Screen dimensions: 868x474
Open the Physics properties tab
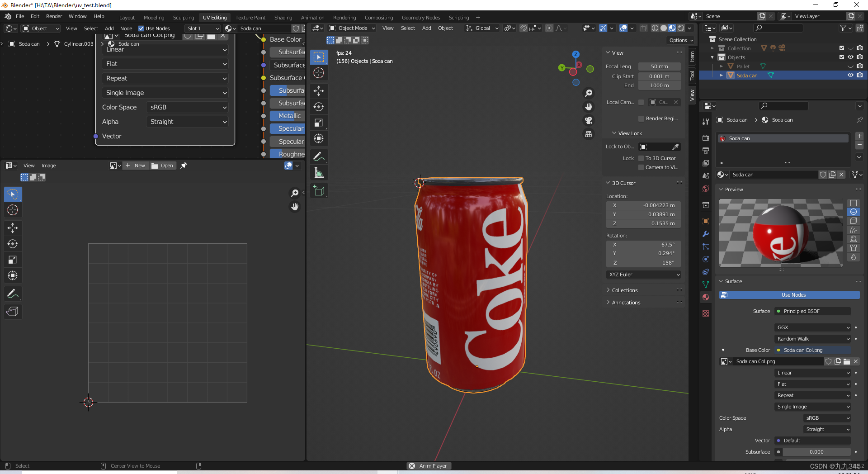[706, 259]
